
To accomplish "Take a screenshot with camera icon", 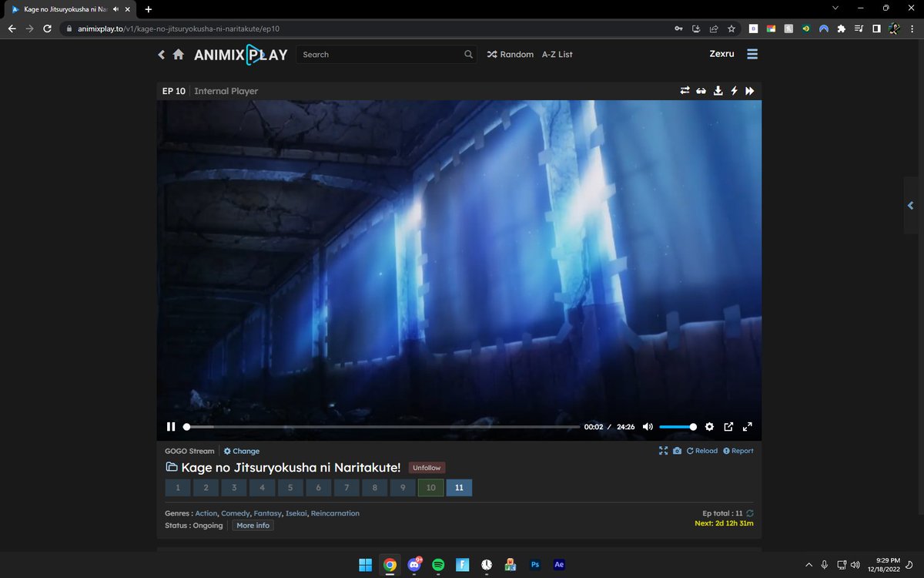I will [677, 451].
